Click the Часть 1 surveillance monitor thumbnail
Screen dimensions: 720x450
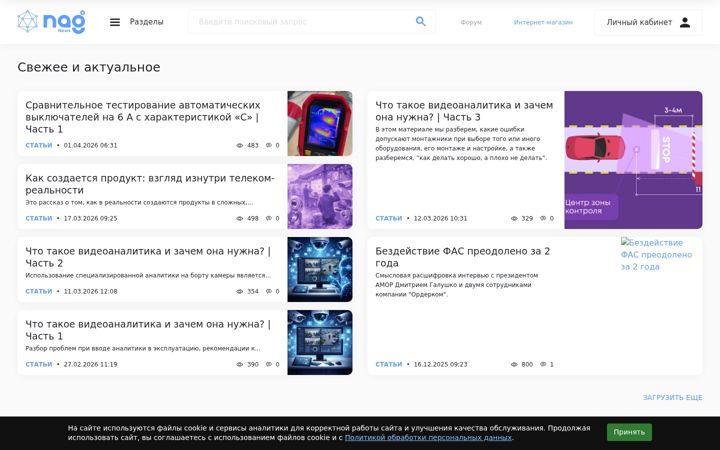pyautogui.click(x=320, y=343)
